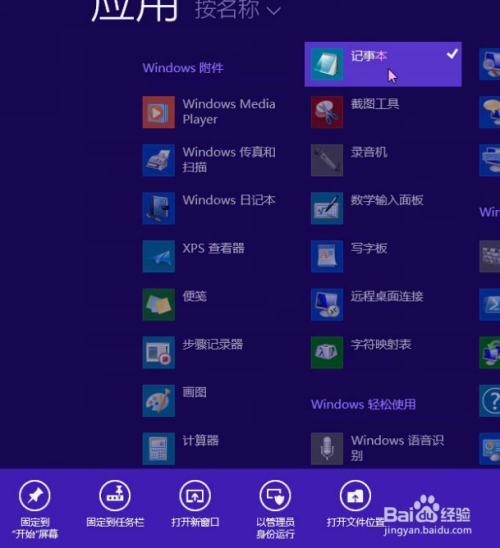Open the 便笺 sticky notes icon

click(x=159, y=304)
